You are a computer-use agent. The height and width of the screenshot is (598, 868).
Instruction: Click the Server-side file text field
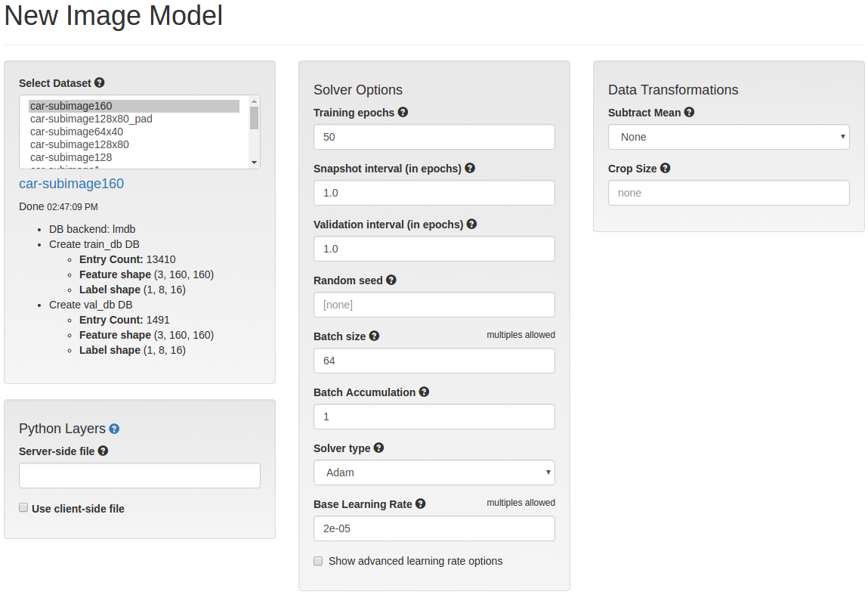coord(140,476)
